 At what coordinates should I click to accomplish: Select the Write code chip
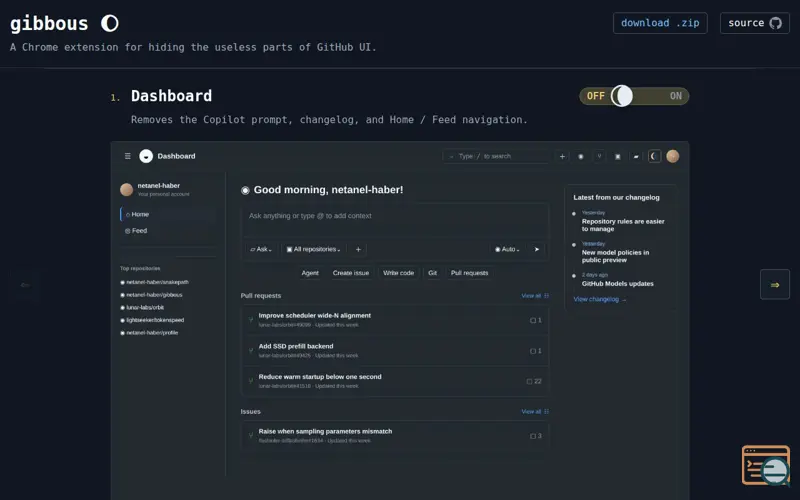(398, 273)
